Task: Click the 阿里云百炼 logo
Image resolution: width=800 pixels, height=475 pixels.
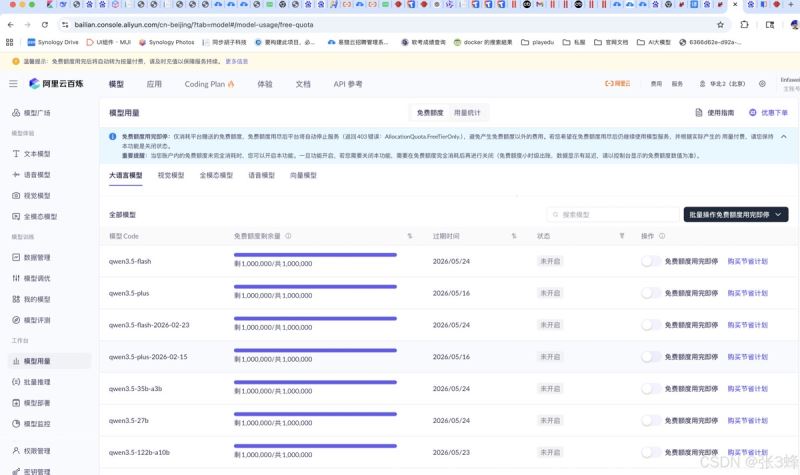Action: (x=56, y=84)
